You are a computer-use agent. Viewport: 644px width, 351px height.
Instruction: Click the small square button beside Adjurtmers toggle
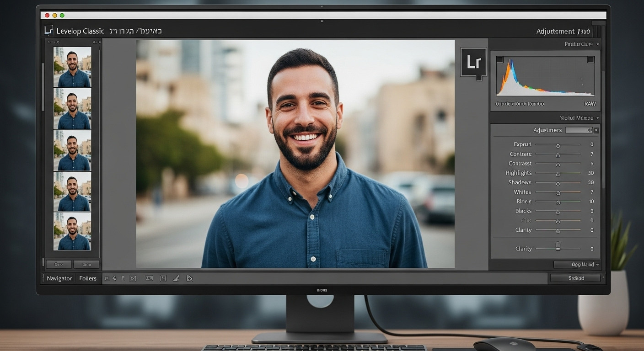pos(596,130)
